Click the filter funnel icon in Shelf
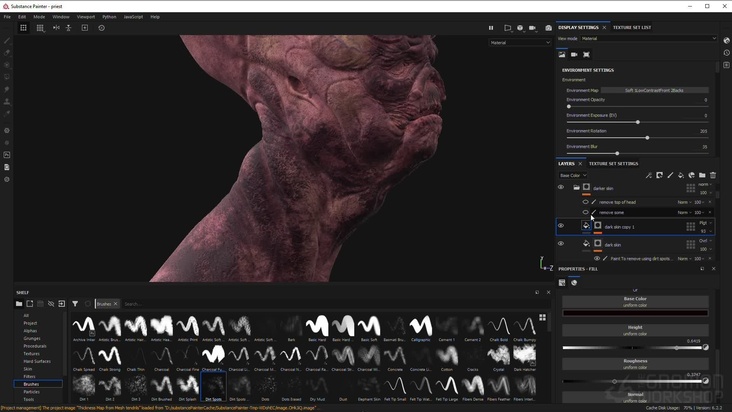 75,304
